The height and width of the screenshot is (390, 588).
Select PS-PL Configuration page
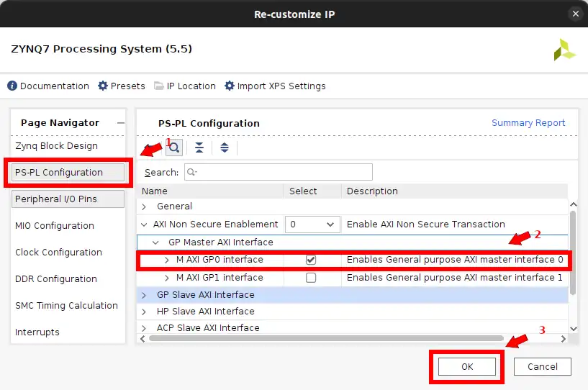68,172
